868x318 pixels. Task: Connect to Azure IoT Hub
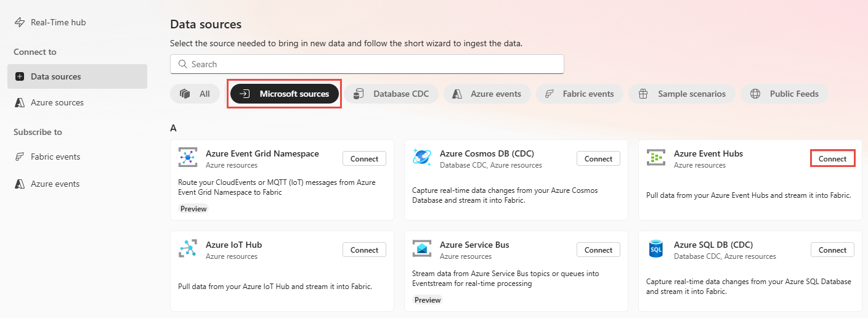pyautogui.click(x=364, y=250)
